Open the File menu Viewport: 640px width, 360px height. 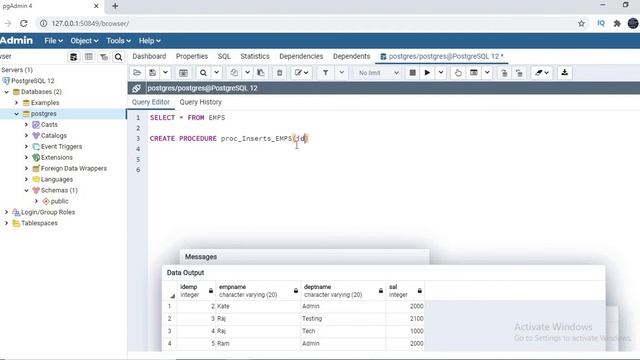(x=53, y=41)
